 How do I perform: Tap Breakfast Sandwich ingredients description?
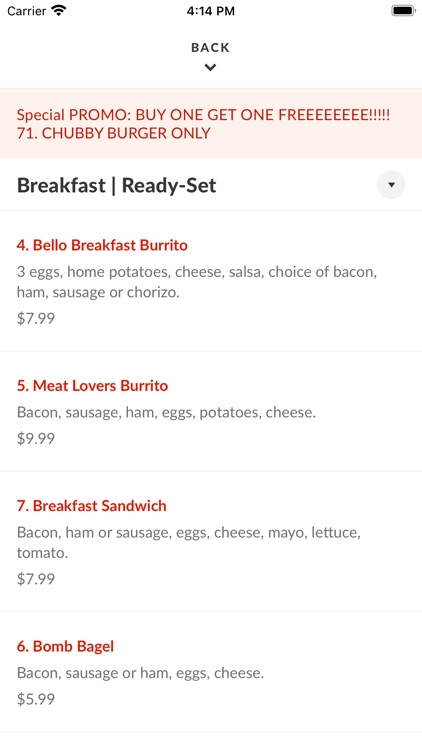pyautogui.click(x=189, y=542)
